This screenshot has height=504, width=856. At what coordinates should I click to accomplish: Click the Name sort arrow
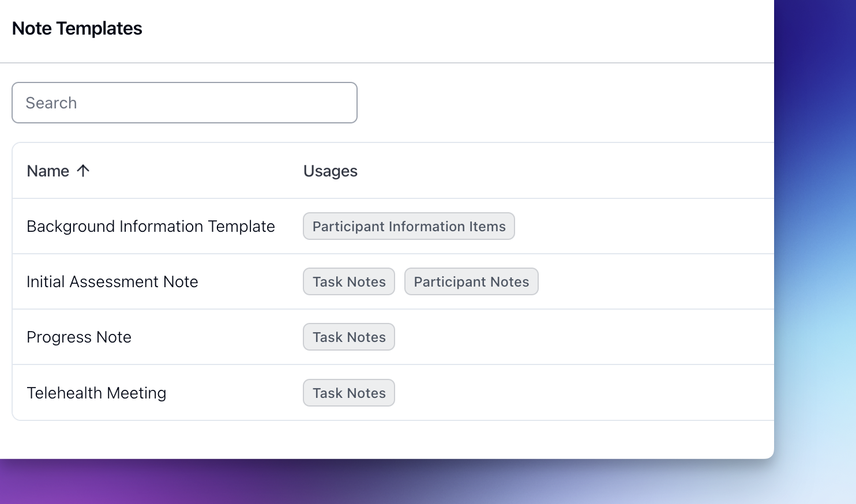[84, 171]
